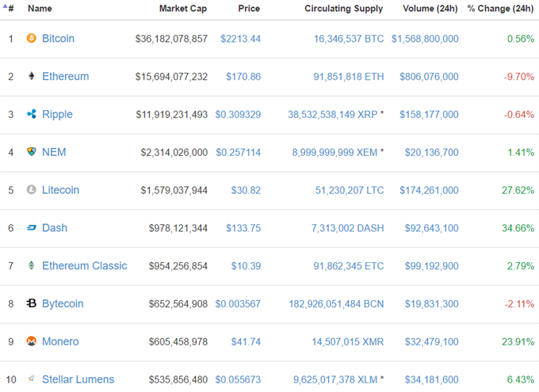Open the NEM name link
The width and height of the screenshot is (539, 392).
(x=54, y=152)
